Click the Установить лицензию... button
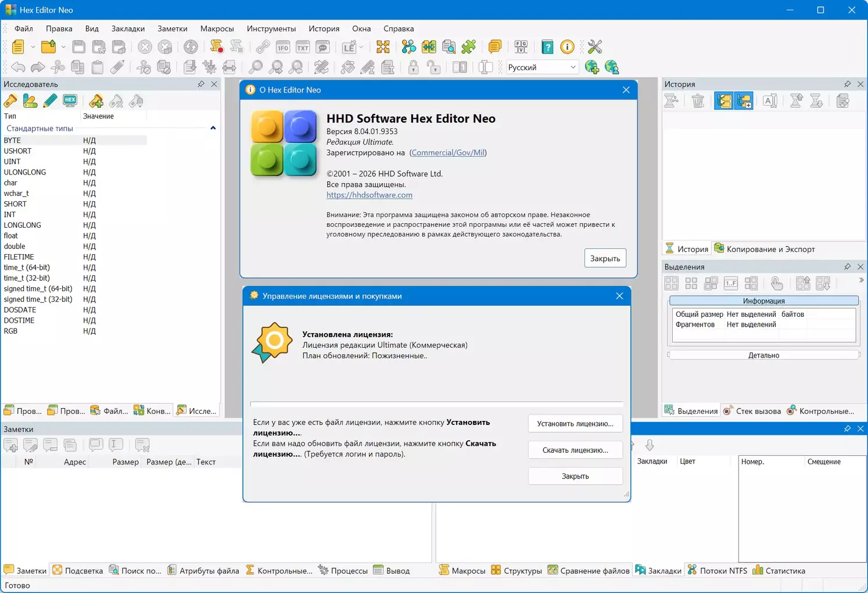The image size is (868, 593). [x=575, y=423]
